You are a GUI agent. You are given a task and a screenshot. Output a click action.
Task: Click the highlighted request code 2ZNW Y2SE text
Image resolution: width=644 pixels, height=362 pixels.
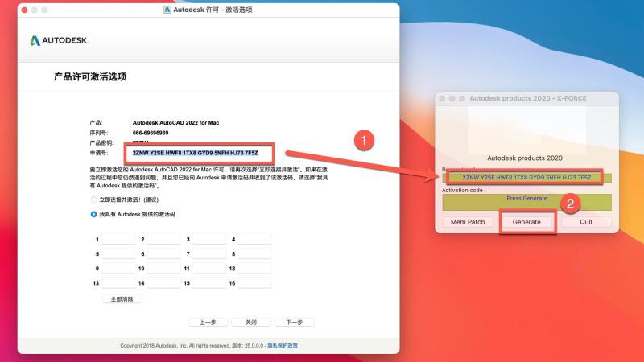click(x=195, y=153)
